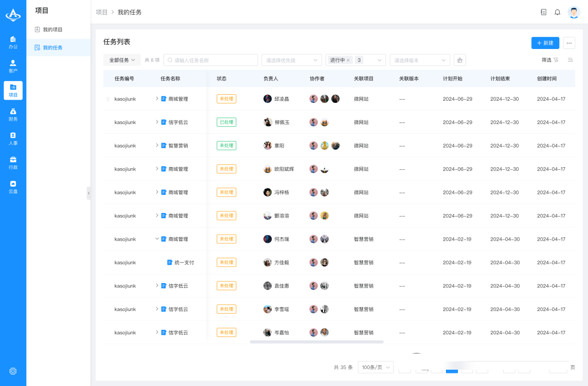Click the user avatar in top bar
The image size is (588, 386).
coord(574,12)
